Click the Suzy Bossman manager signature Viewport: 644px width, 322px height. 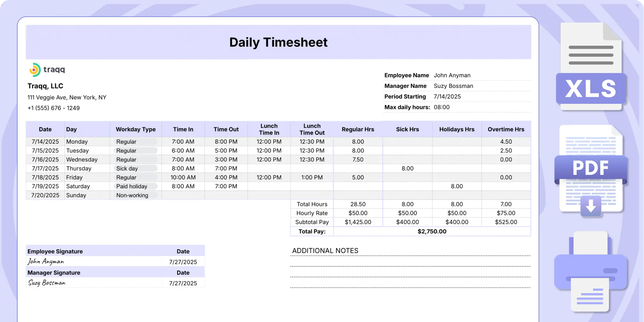coord(47,283)
